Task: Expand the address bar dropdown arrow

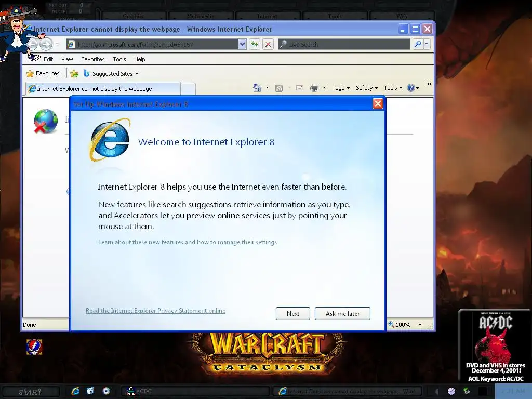Action: click(242, 44)
